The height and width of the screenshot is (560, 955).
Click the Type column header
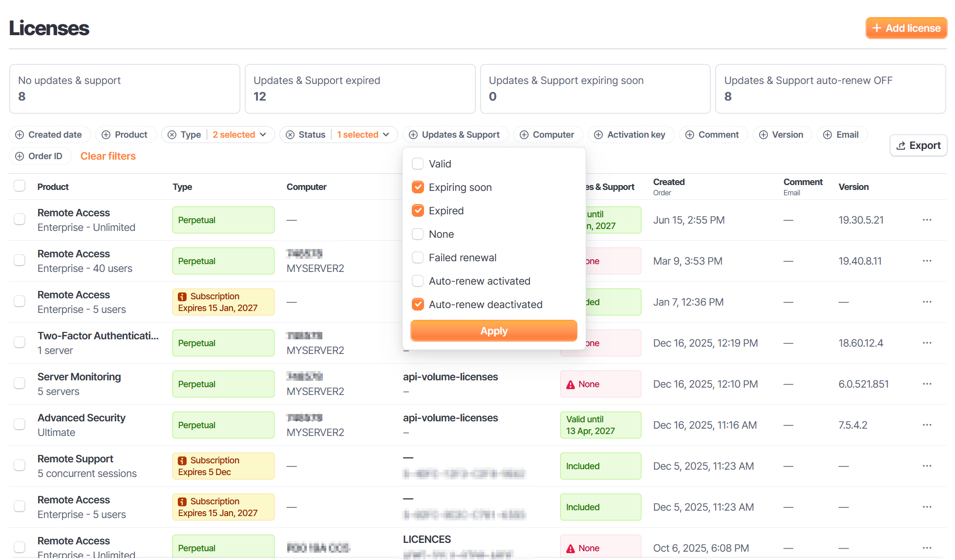182,187
